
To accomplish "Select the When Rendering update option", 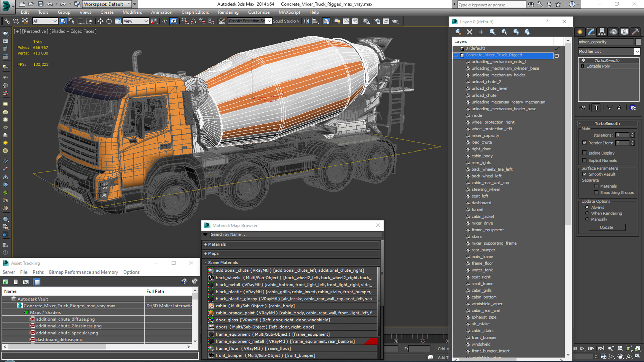I will (587, 213).
